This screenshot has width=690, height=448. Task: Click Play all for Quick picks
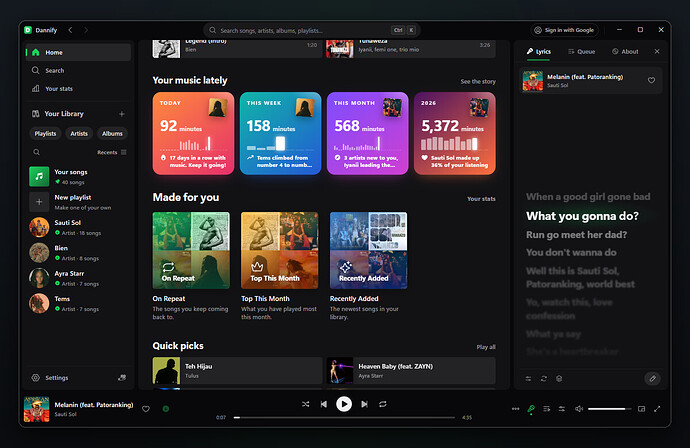486,347
